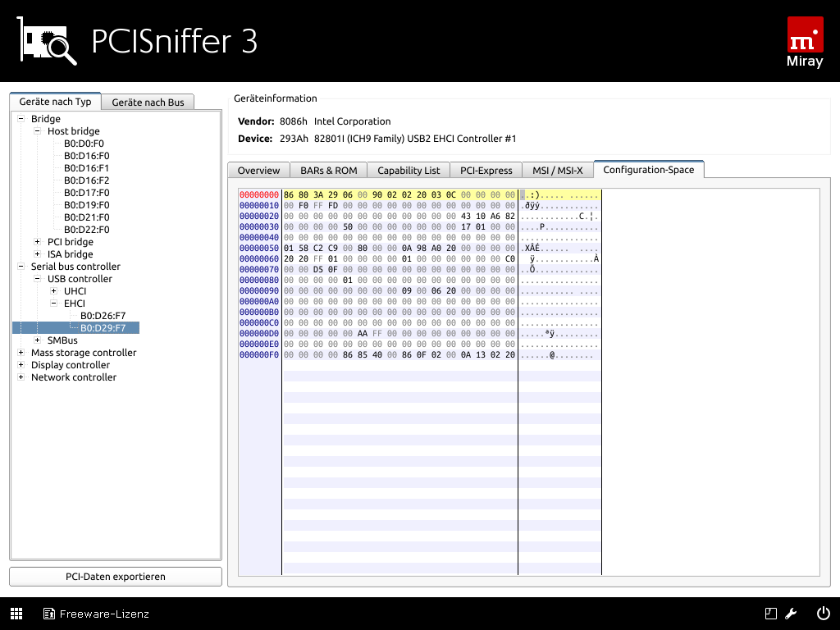This screenshot has height=630, width=840.
Task: Expand the Network controller node
Action: (21, 377)
